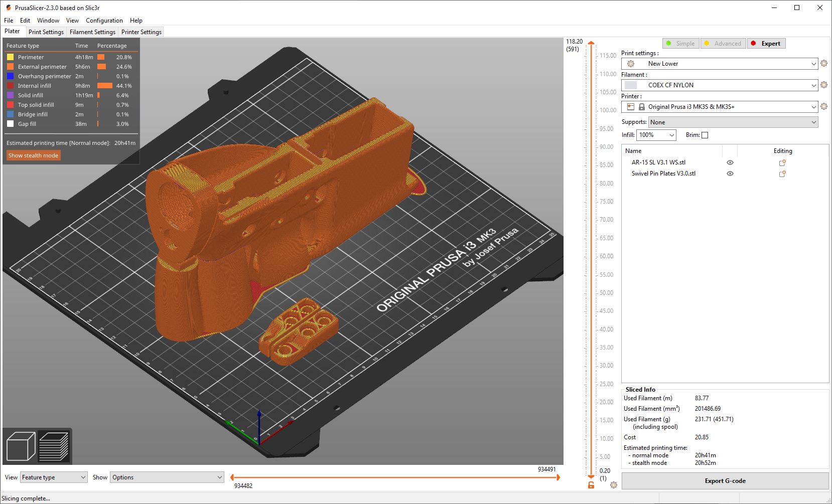
Task: Click edit icon for Swivel Pin Plates
Action: pos(782,174)
